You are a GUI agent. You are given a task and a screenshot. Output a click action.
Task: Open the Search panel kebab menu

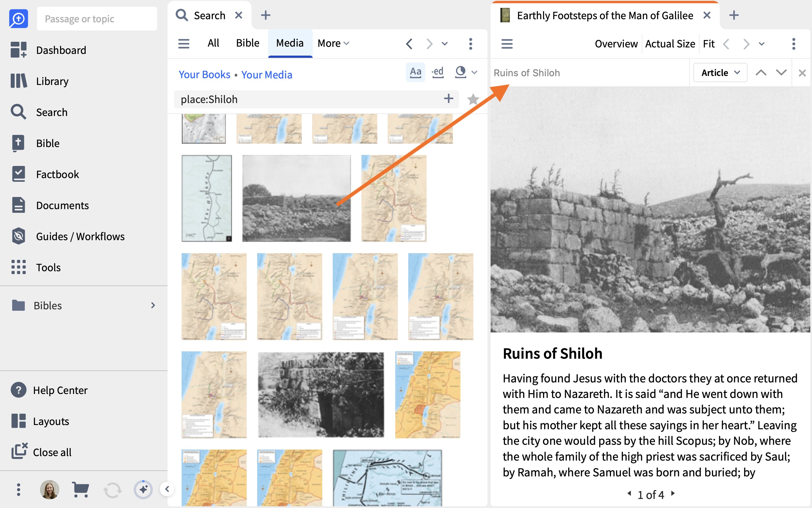coord(470,44)
